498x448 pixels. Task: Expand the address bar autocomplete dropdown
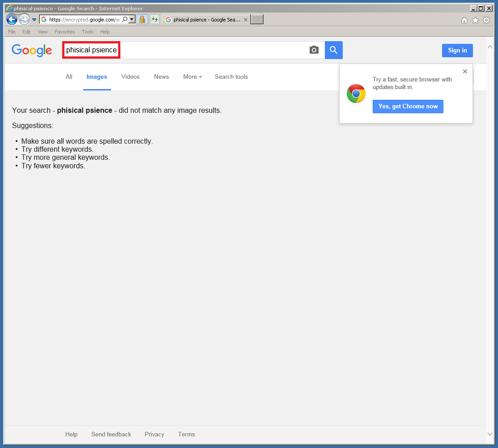pos(132,19)
